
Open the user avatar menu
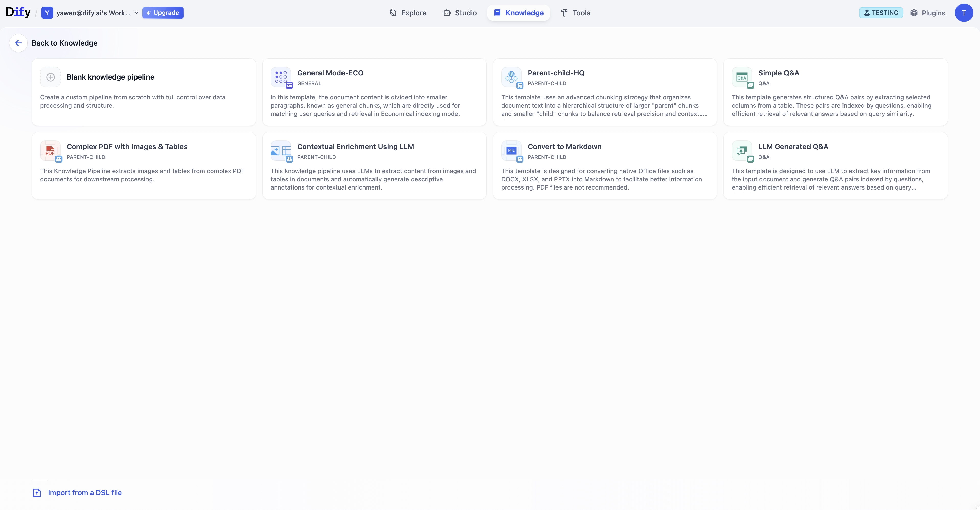pos(964,13)
